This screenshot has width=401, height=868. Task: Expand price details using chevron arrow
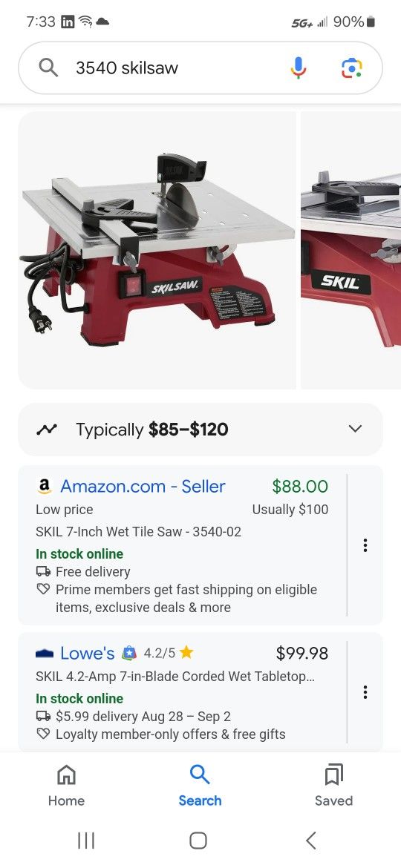tap(355, 429)
